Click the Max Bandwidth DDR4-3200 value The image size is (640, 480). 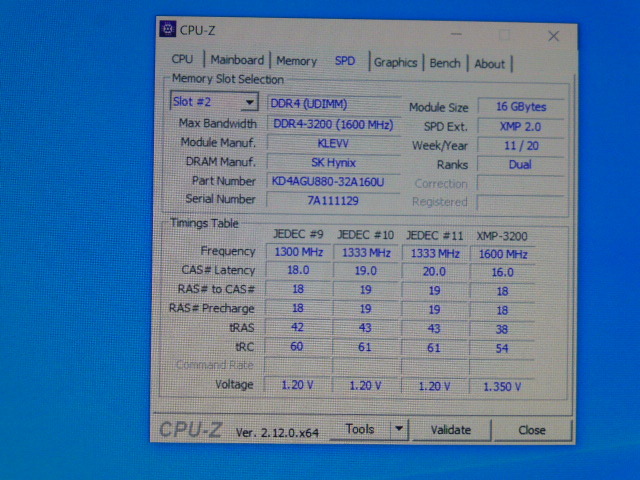[334, 124]
